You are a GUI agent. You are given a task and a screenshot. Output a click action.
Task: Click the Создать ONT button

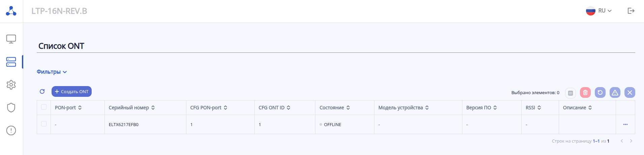coord(71,91)
